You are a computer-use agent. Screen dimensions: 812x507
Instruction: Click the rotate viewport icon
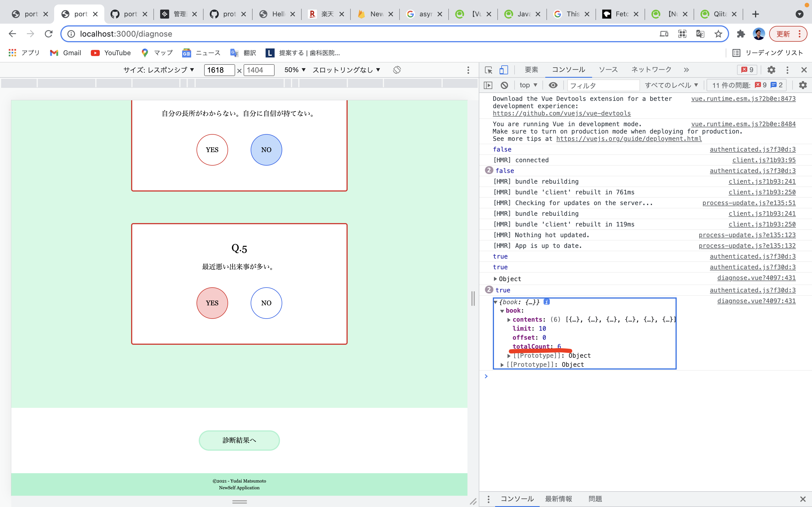397,70
